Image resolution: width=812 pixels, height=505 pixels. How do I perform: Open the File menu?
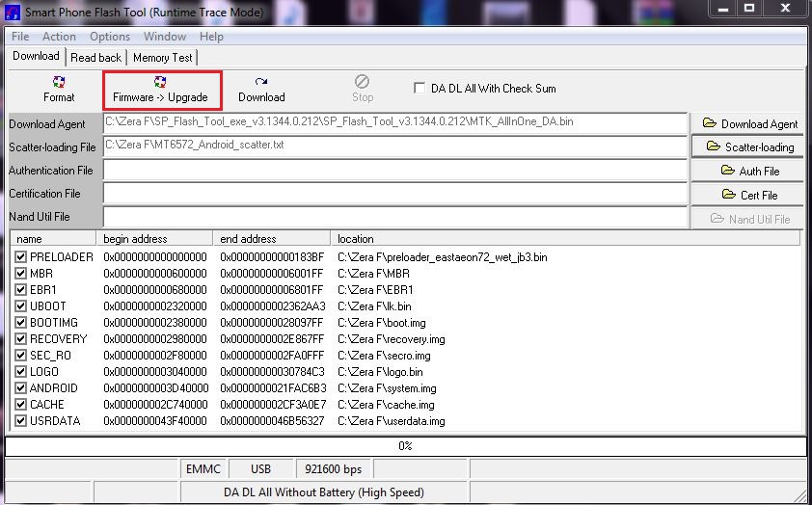coord(20,37)
